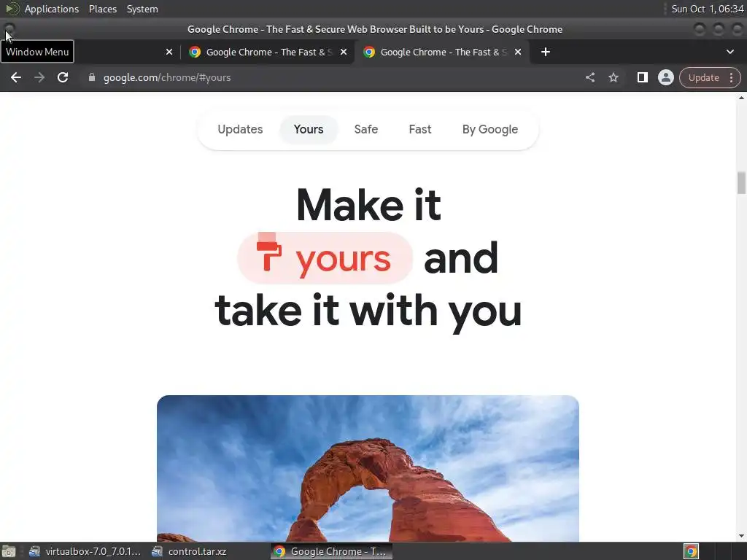Open the profile avatar menu
Screen dimensions: 747x560
point(665,77)
